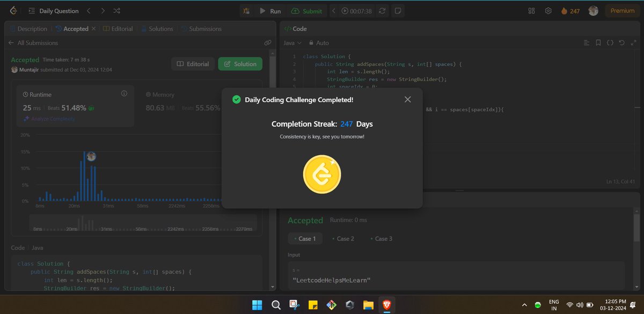Select the Accepted tab

[72, 29]
